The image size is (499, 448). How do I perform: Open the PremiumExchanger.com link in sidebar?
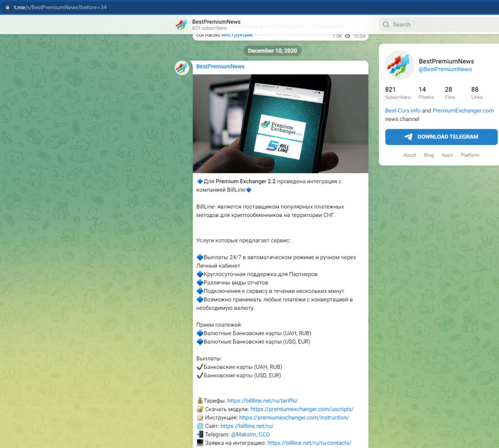(463, 111)
